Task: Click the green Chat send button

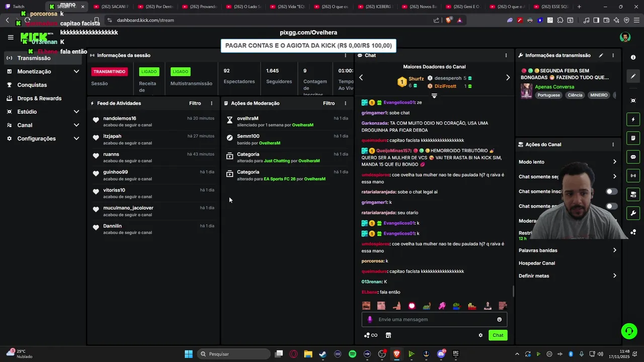Action: click(x=498, y=335)
